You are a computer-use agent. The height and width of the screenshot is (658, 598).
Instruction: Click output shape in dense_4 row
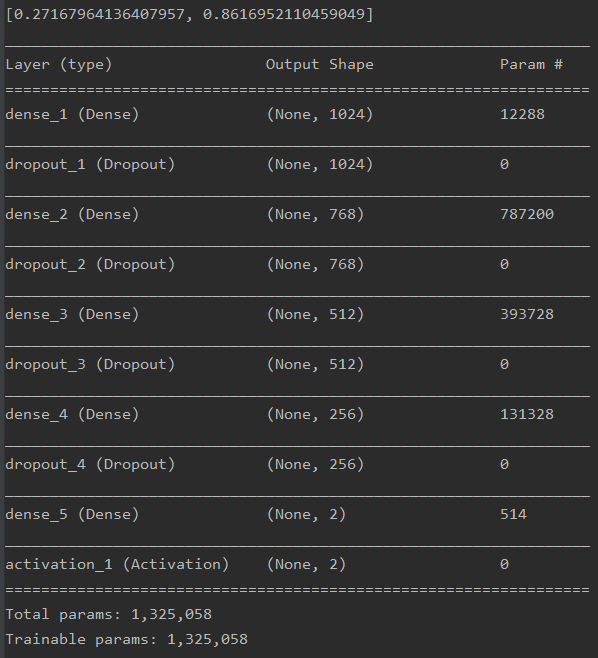[x=315, y=415]
